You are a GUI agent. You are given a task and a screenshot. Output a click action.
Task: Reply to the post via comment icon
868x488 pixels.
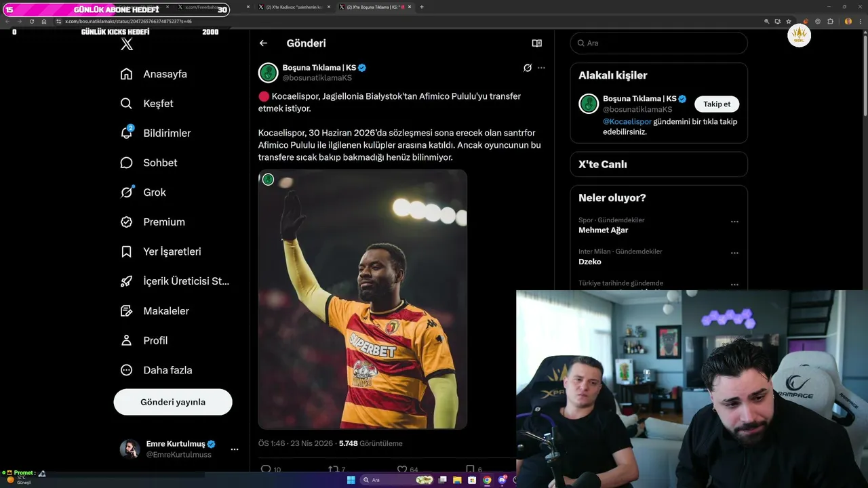coord(266,469)
